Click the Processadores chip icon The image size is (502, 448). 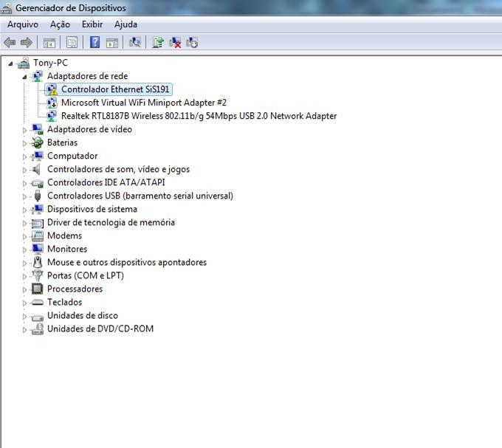[38, 289]
